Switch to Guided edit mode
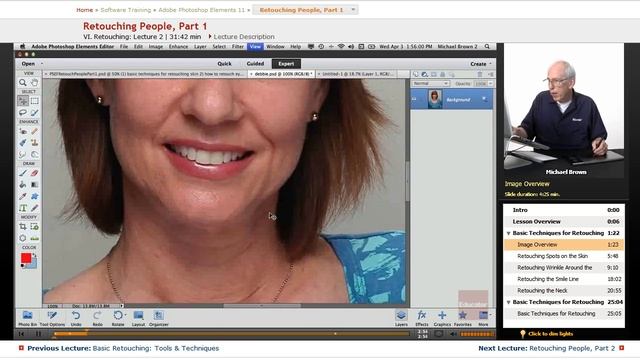This screenshot has height=360, width=640. [x=255, y=64]
